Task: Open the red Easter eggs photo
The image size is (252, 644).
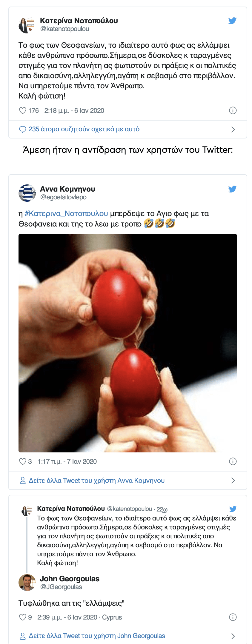Action: pos(128,343)
